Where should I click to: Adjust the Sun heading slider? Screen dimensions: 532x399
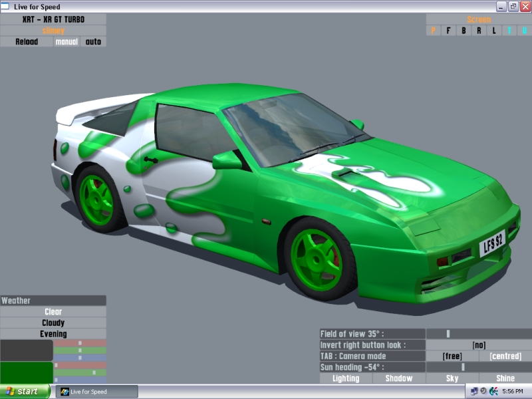pyautogui.click(x=479, y=367)
